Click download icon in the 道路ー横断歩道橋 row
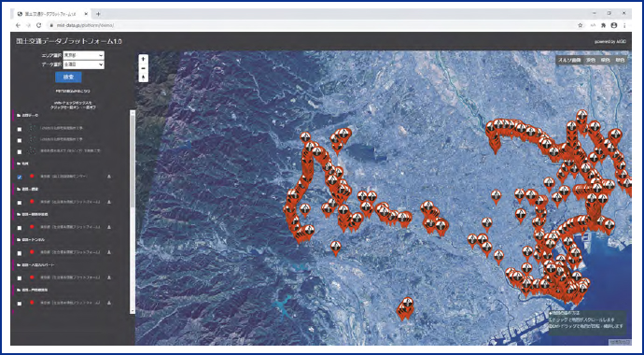 [109, 227]
